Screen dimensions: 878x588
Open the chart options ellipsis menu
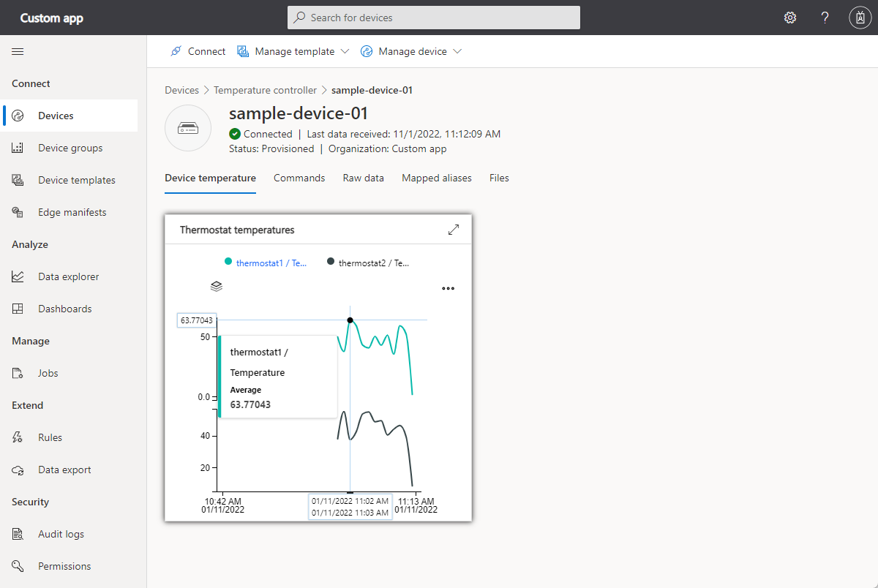point(448,288)
